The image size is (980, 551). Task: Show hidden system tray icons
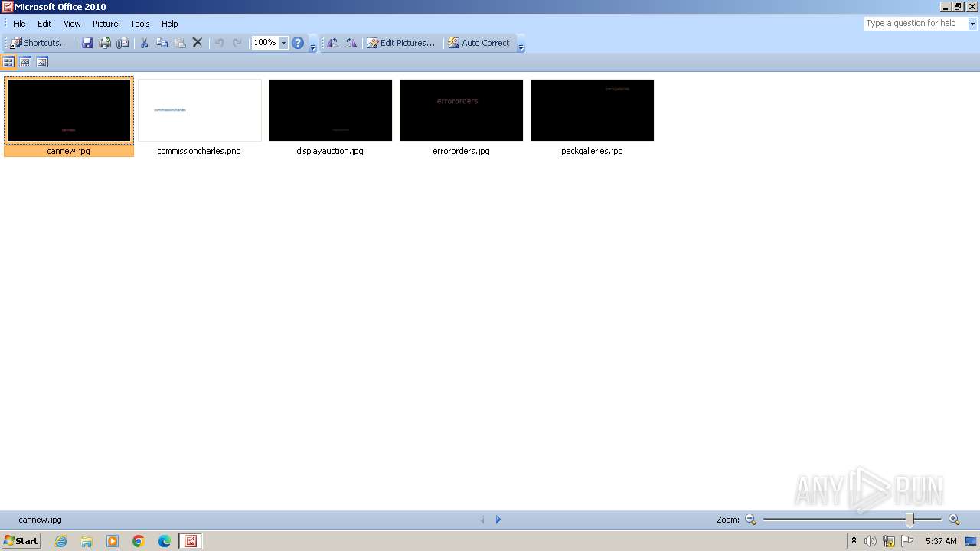coord(854,541)
